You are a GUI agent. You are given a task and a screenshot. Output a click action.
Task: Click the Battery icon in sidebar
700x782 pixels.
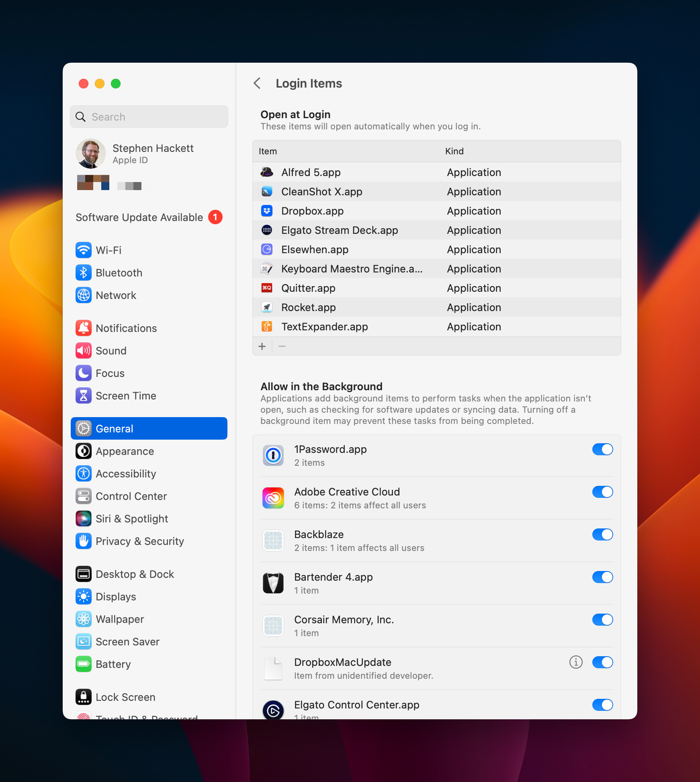pos(84,664)
